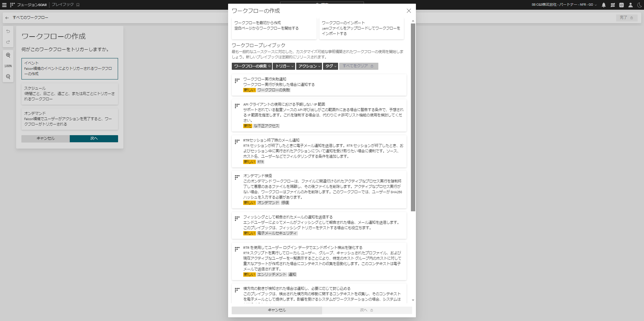Open the Falcon messages icon
Image resolution: width=644 pixels, height=321 pixels.
pyautogui.click(x=612, y=5)
